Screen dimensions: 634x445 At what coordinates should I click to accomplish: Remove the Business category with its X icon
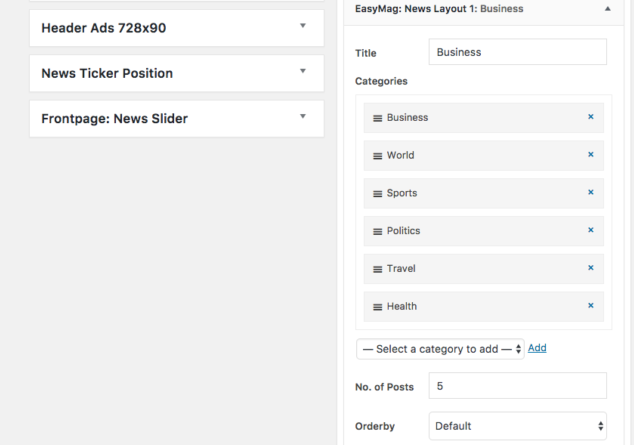click(x=591, y=117)
